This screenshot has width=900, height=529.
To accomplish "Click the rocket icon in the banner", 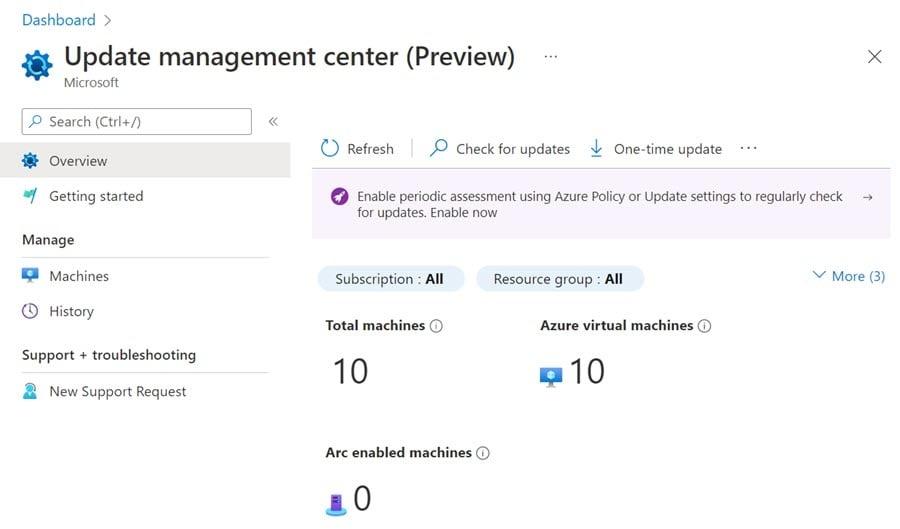I will 339,196.
